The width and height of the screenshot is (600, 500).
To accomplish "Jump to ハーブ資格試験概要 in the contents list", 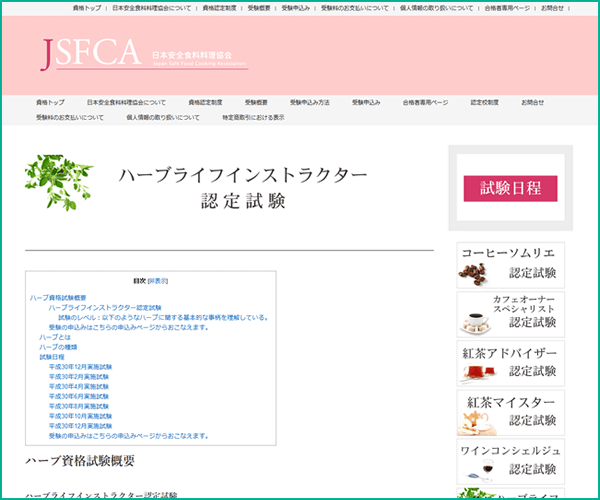I will coord(58,298).
